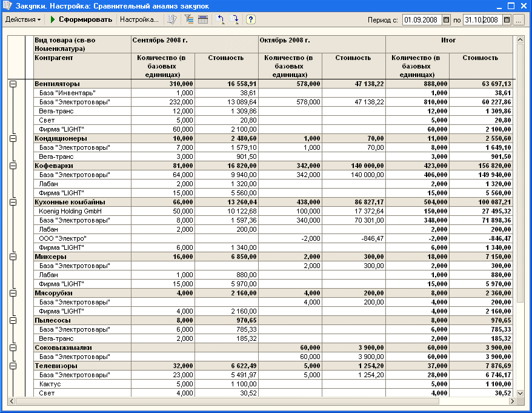Image resolution: width=532 pixels, height=413 pixels.
Task: Click the vertical scrollbar down arrow
Action: point(520,393)
